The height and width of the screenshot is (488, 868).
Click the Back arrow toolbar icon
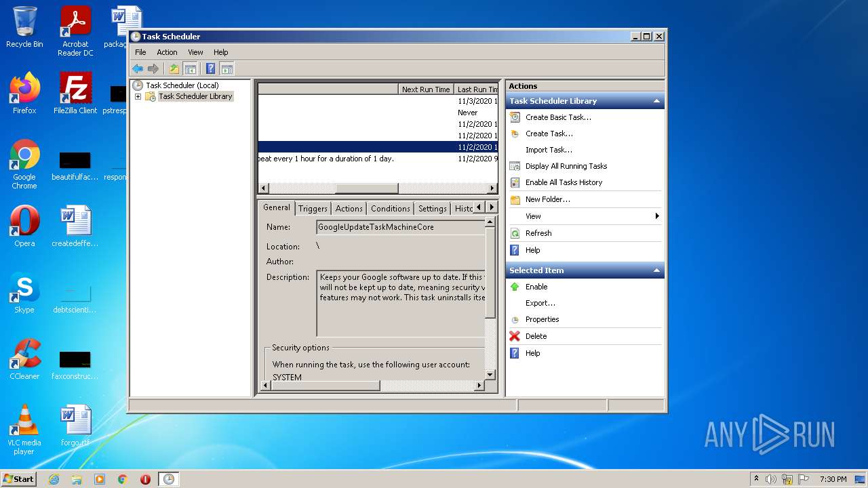point(138,68)
